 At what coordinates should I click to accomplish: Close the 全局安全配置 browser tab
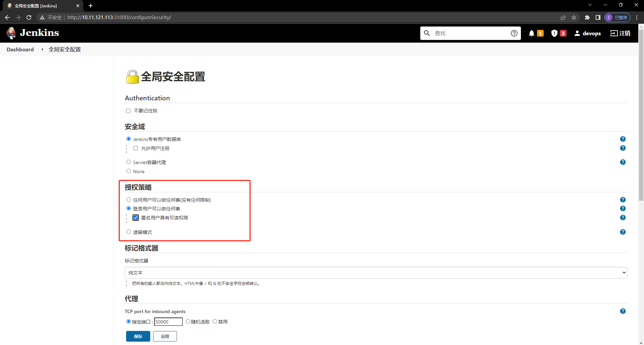pos(78,6)
